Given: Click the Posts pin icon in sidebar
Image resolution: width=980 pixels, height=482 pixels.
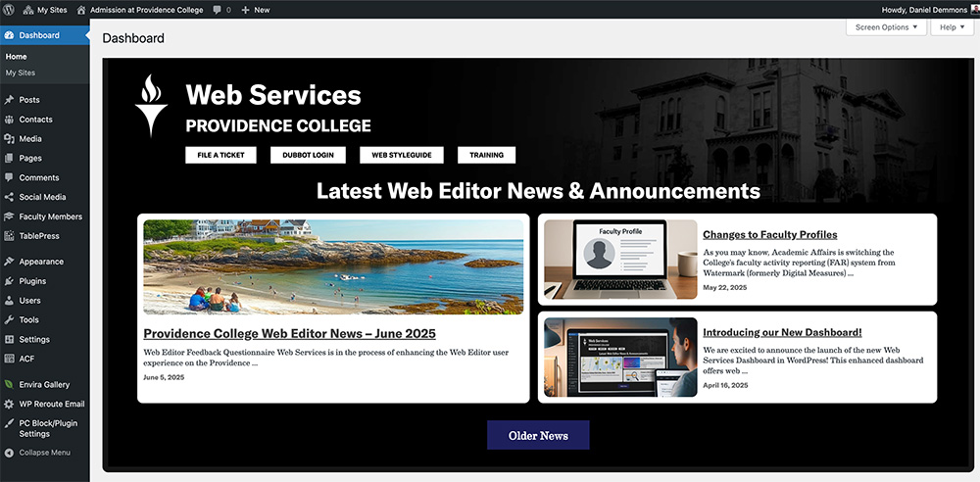Looking at the screenshot, I should coord(9,100).
